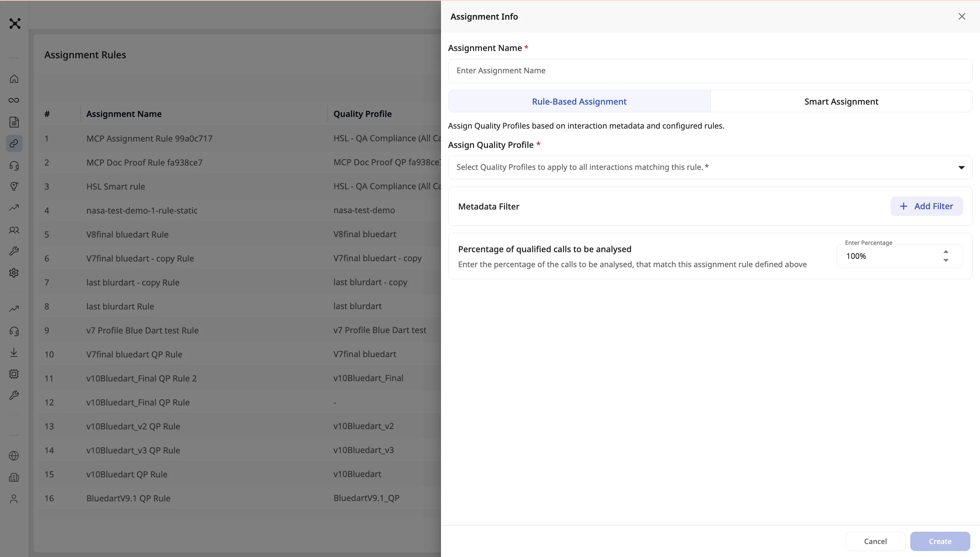Open the home icon in sidebar

tap(14, 79)
